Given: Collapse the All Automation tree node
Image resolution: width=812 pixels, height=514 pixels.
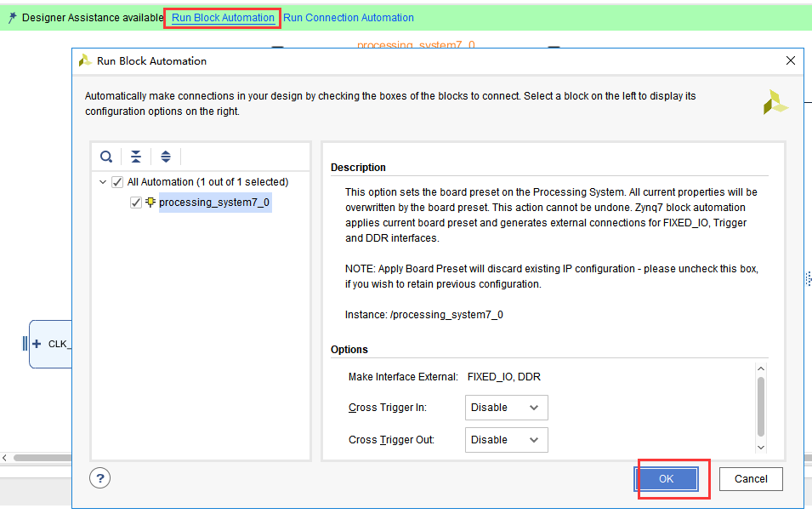Looking at the screenshot, I should [x=103, y=182].
